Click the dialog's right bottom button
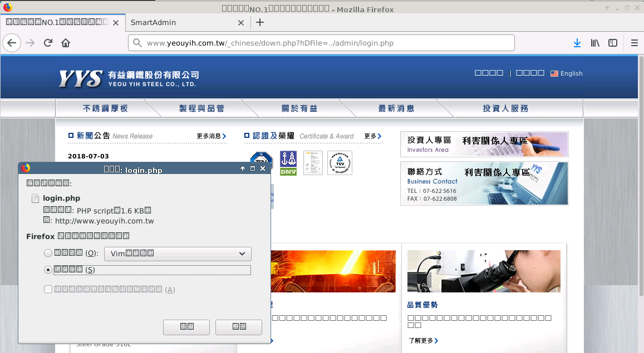 coord(239,327)
